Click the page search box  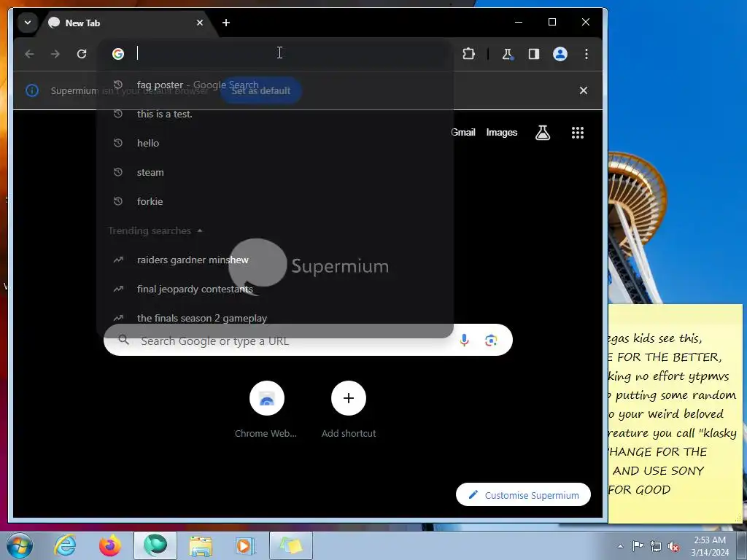pyautogui.click(x=308, y=341)
